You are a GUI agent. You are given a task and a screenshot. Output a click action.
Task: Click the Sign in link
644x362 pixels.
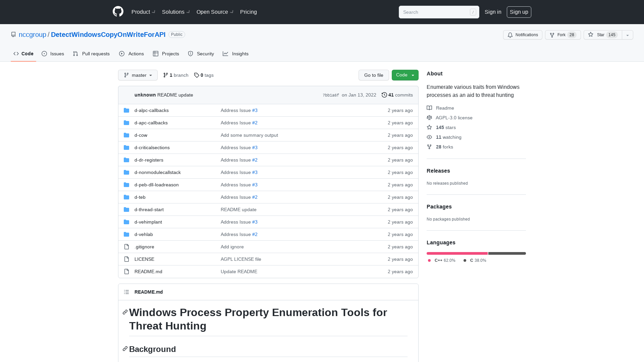click(x=493, y=12)
